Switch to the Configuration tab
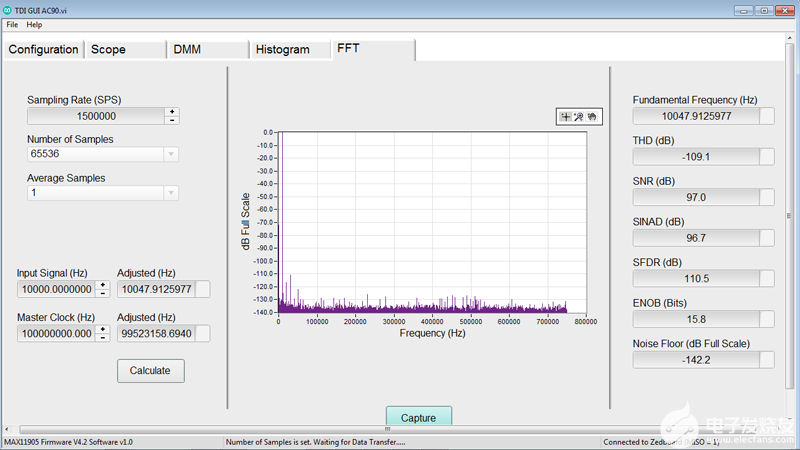This screenshot has width=800, height=450. [x=43, y=49]
